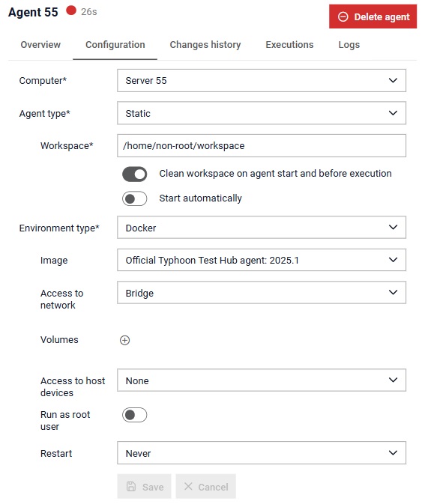This screenshot has height=504, width=425.
Task: Expand the Agent type dropdown
Action: click(262, 113)
